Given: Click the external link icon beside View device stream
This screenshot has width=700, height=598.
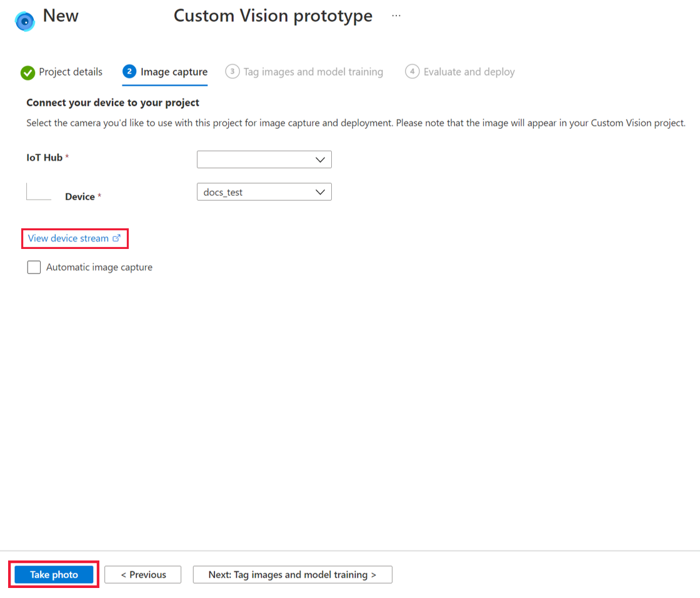Looking at the screenshot, I should pos(117,238).
